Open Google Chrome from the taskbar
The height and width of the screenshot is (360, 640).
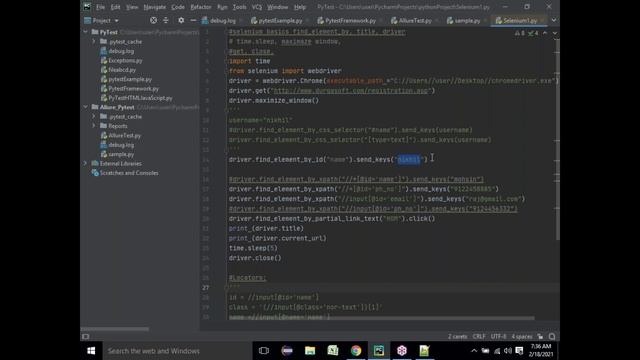point(356,351)
